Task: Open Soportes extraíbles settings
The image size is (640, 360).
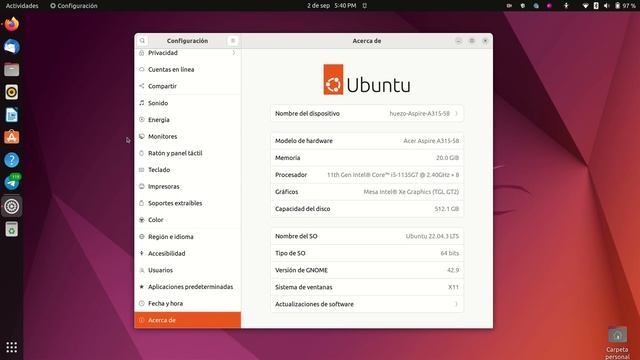Action: [187, 203]
